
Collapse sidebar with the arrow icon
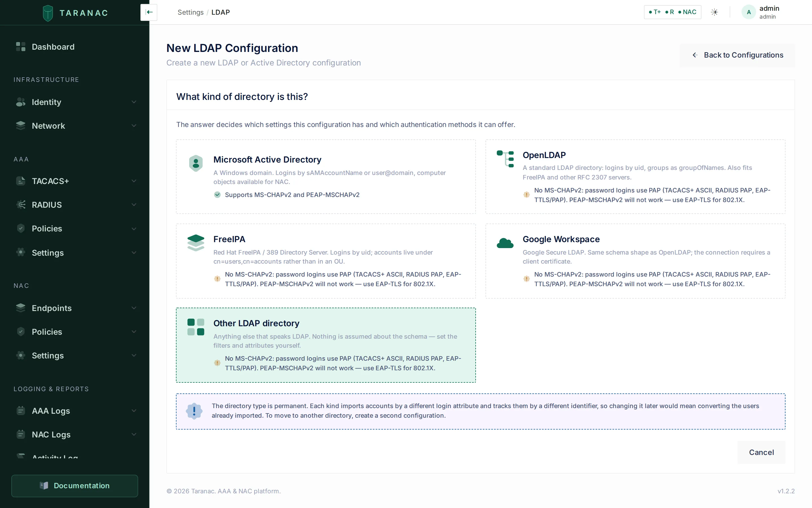(x=149, y=12)
